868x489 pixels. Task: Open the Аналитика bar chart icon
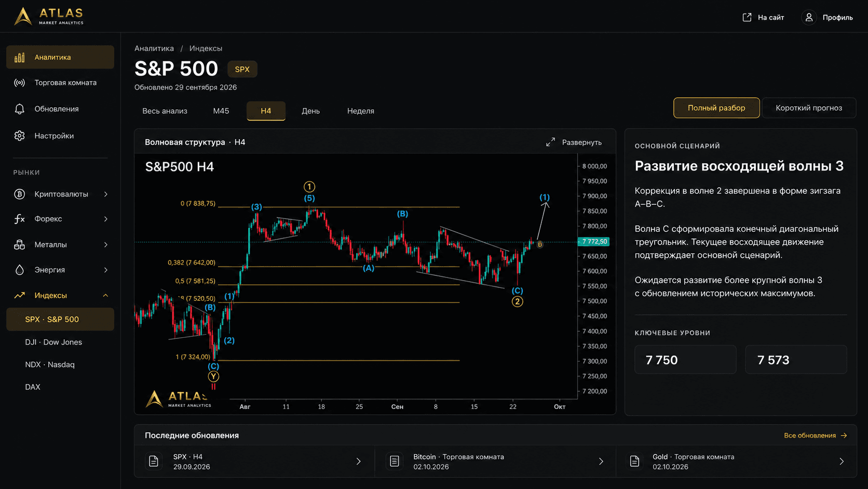click(20, 57)
